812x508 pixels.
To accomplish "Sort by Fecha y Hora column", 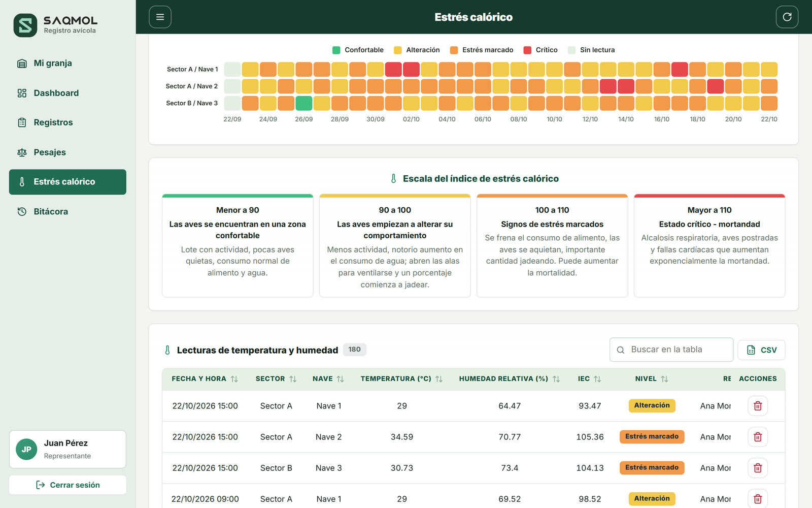I will point(234,379).
